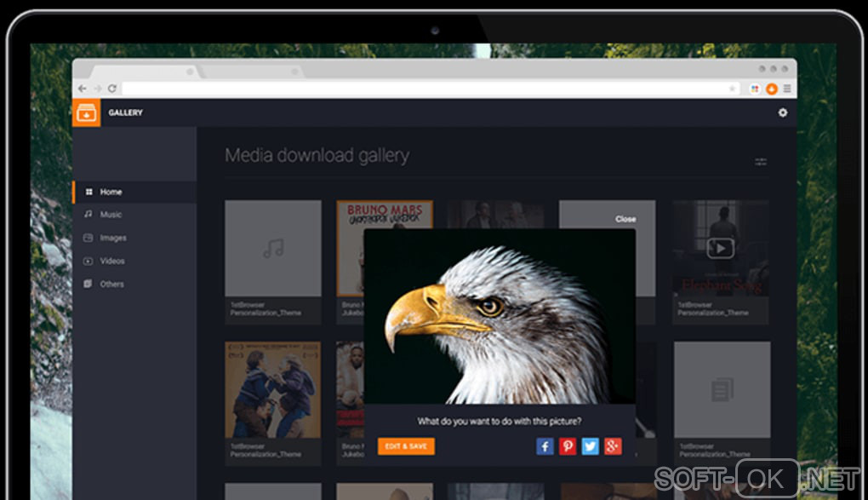The height and width of the screenshot is (500, 868).
Task: Open the orange download extension icon
Action: [771, 89]
